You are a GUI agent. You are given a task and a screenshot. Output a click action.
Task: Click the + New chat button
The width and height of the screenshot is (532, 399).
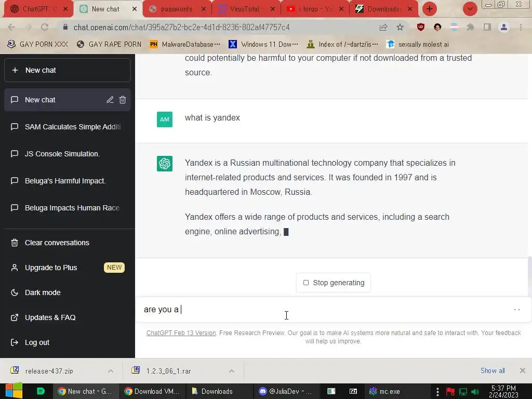[68, 70]
